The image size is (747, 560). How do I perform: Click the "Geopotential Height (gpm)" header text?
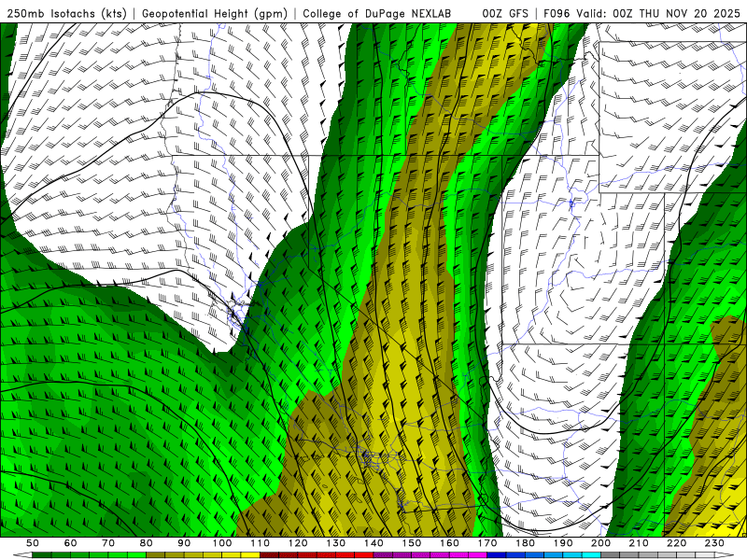(x=215, y=14)
